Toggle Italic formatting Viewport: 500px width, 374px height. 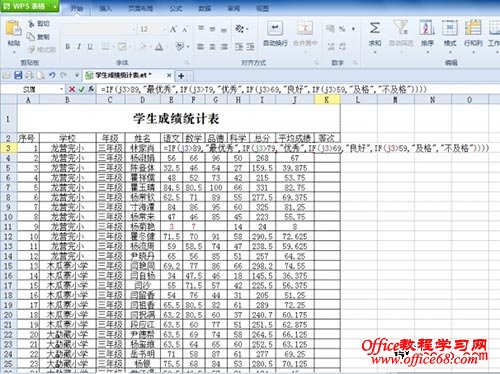pyautogui.click(x=79, y=47)
